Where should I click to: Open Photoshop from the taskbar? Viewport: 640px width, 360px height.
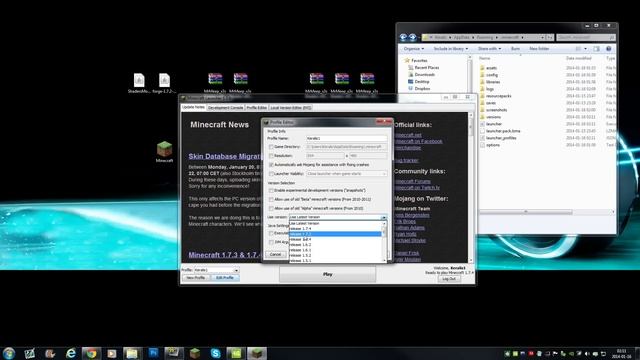[153, 353]
